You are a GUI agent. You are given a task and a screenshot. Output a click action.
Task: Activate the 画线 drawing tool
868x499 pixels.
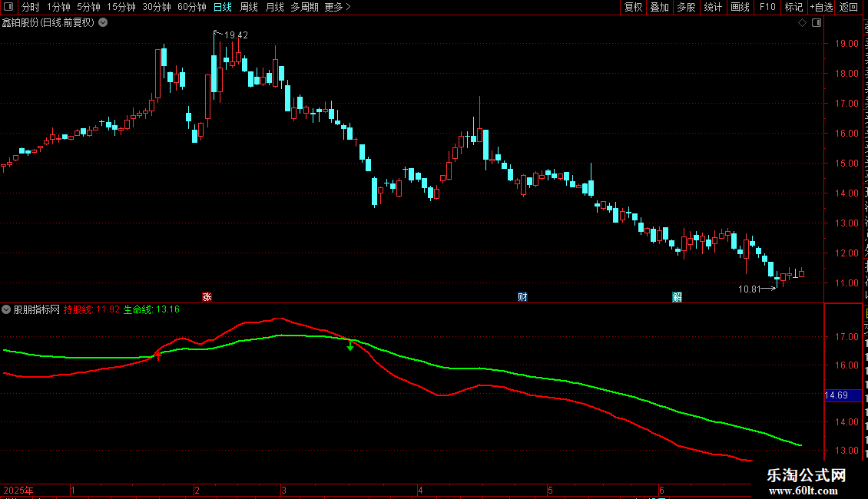click(x=740, y=7)
